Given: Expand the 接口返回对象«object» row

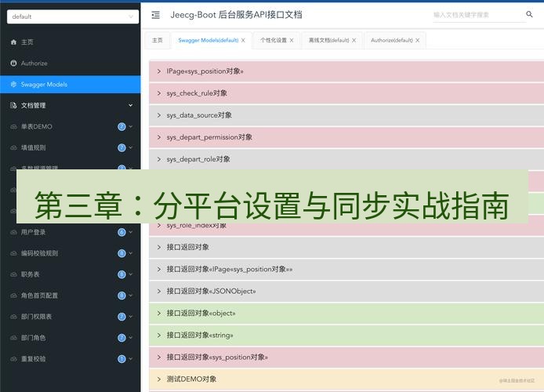Looking at the screenshot, I should [346, 314].
